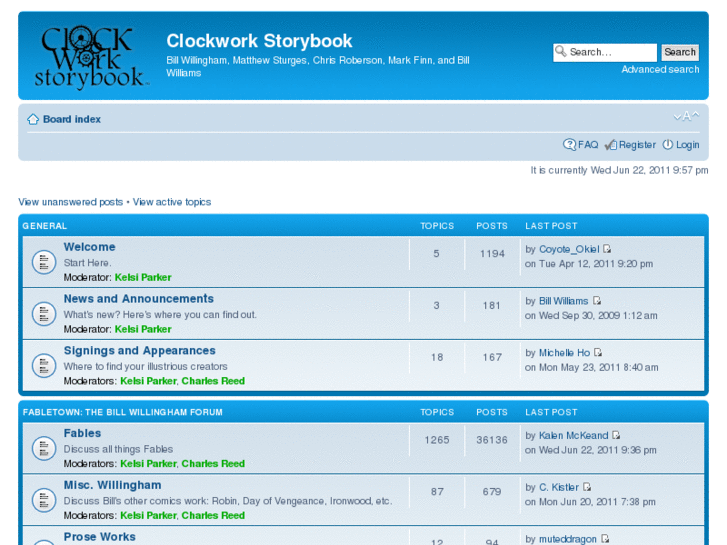Click the 1194 posts count for Welcome

coord(492,254)
